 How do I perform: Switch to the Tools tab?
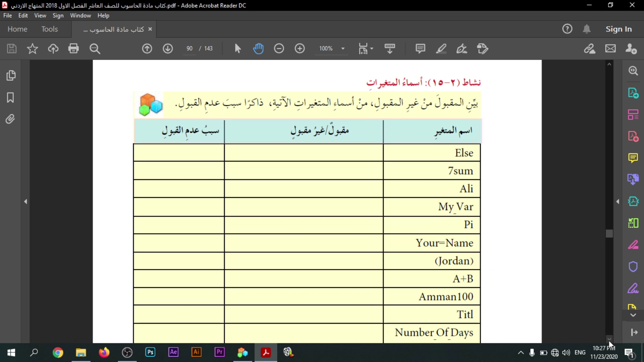click(50, 29)
